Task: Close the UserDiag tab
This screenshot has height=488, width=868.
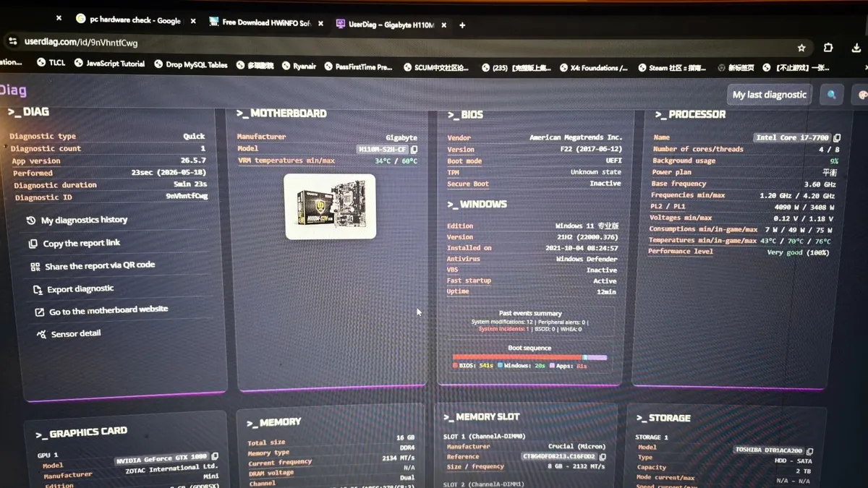Action: [444, 25]
